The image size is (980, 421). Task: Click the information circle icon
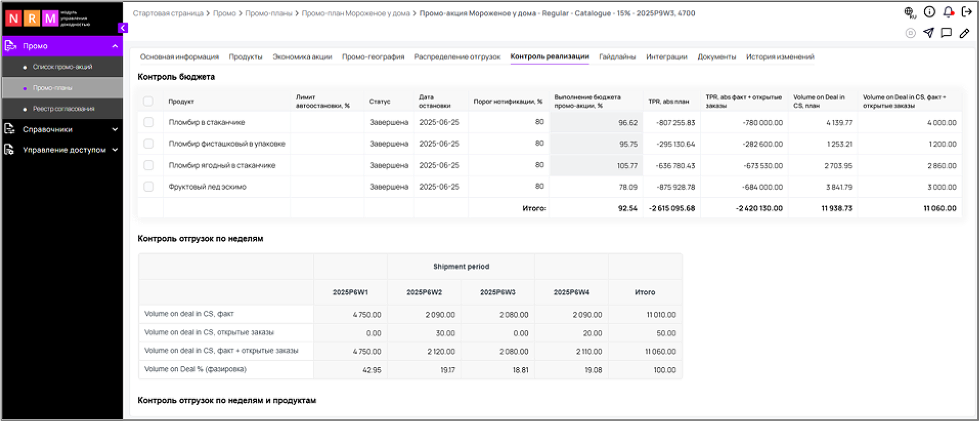pyautogui.click(x=929, y=12)
